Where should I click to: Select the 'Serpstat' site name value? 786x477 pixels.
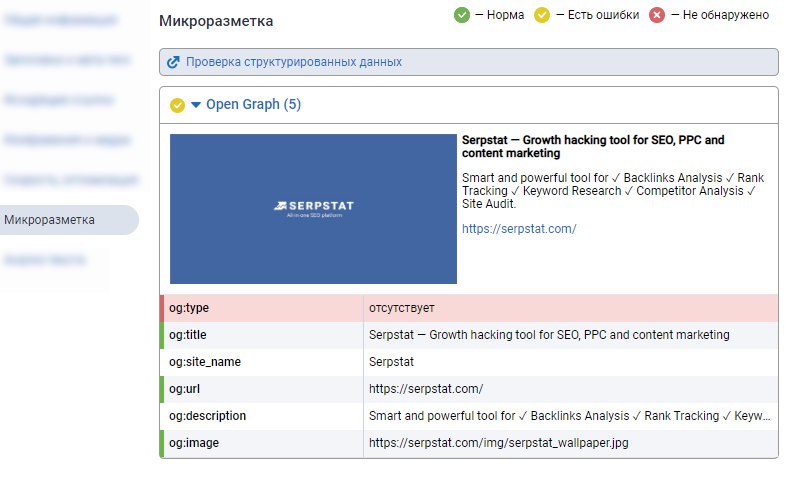391,362
